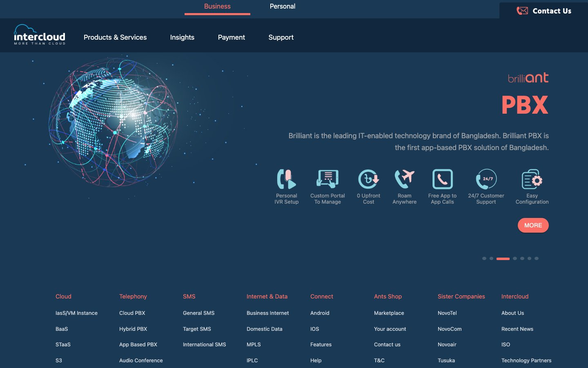
Task: Open the Technology Partners link
Action: pyautogui.click(x=526, y=361)
